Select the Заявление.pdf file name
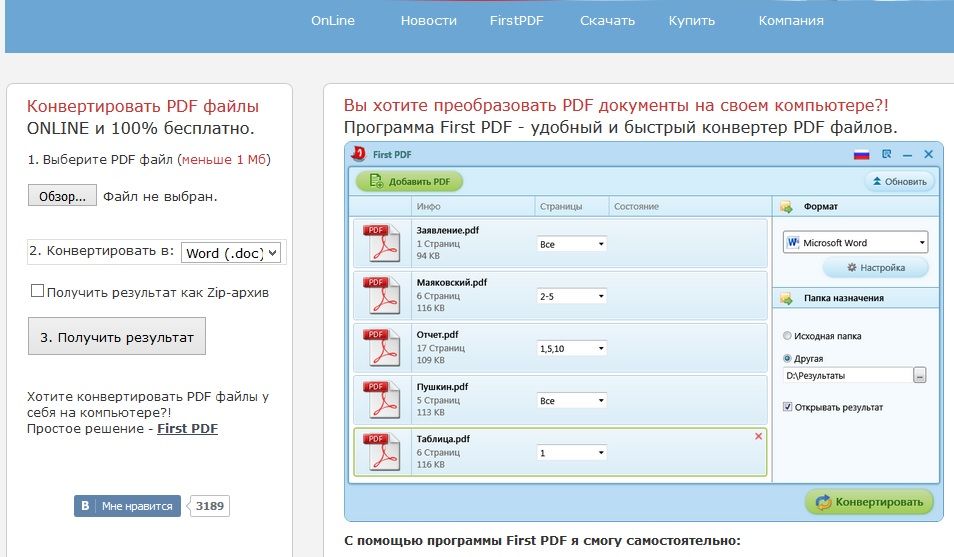 [x=448, y=230]
